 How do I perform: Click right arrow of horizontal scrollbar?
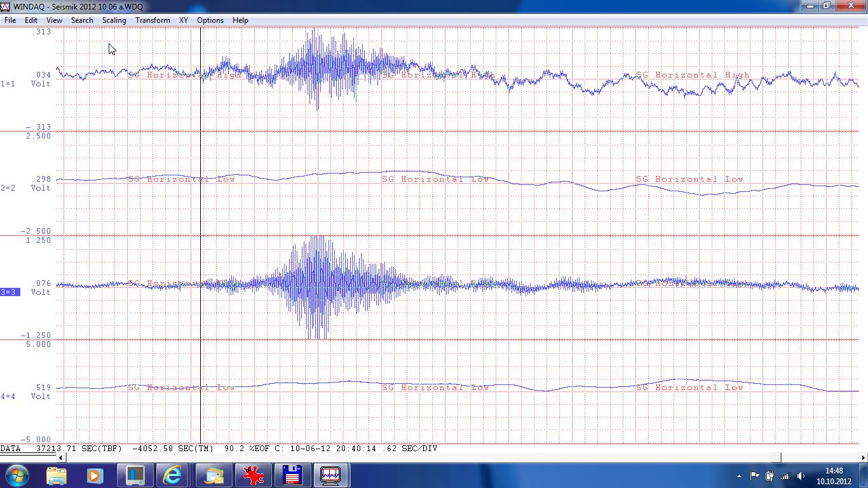coord(863,457)
